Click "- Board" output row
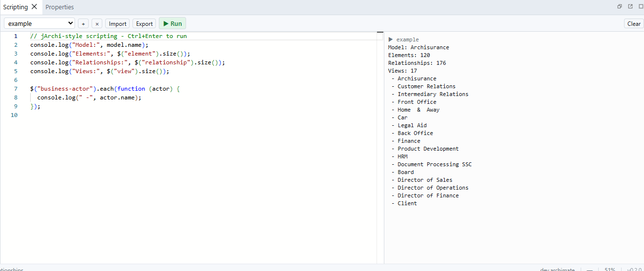 pyautogui.click(x=402, y=172)
